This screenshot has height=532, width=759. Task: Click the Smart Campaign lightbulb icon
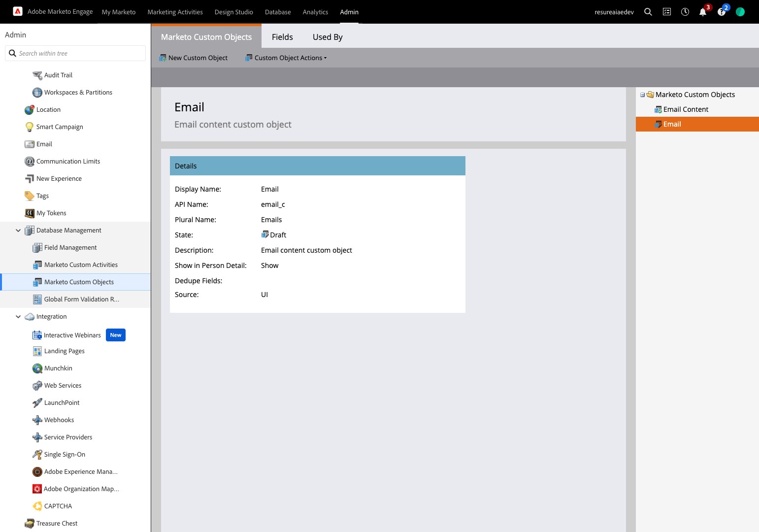[30, 127]
